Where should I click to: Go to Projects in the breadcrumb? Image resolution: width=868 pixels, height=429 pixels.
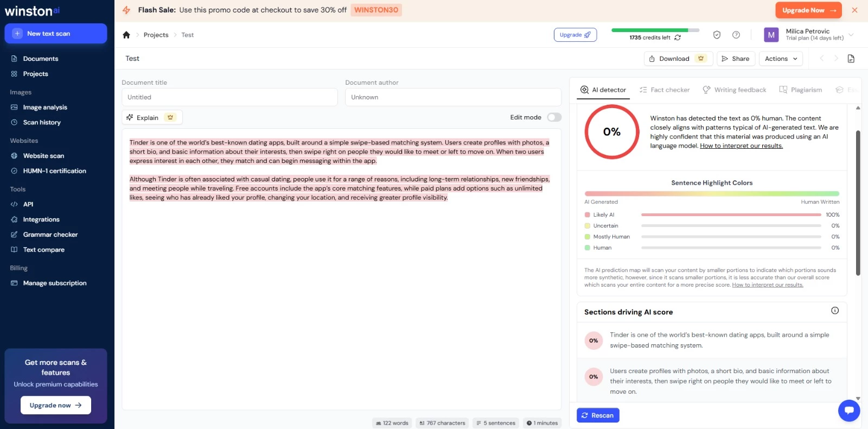pos(156,35)
